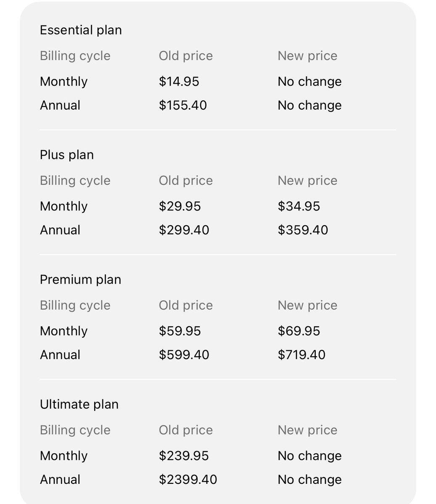Click the $14.95 Essential monthly old price

pyautogui.click(x=179, y=81)
